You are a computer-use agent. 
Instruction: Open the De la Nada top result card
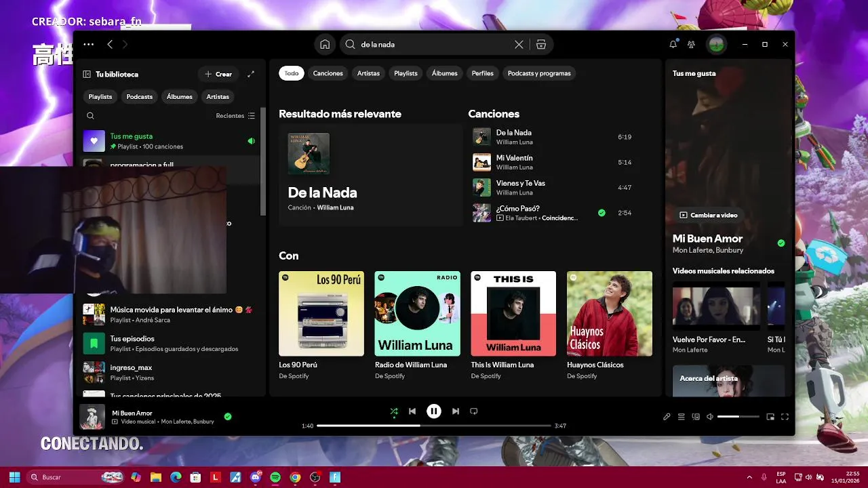tap(370, 174)
